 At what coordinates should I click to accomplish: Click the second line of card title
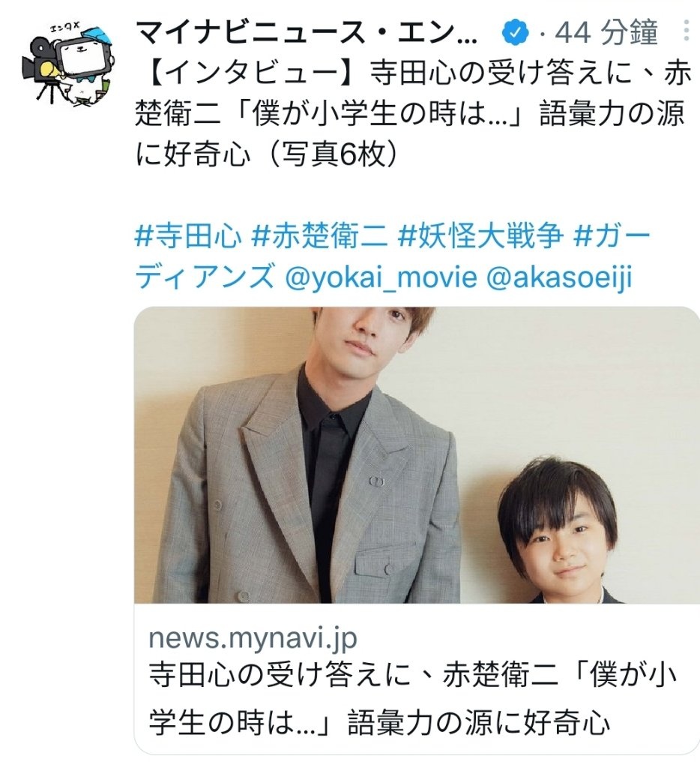click(380, 721)
